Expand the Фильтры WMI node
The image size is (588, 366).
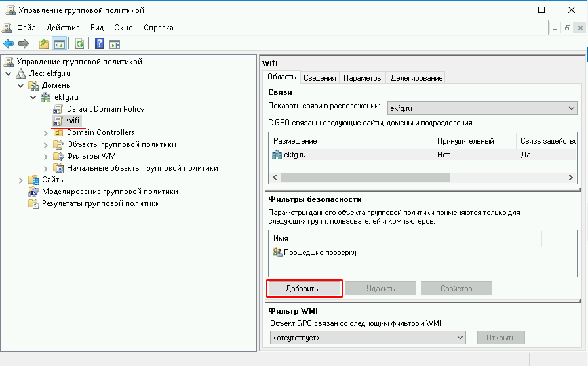point(46,156)
